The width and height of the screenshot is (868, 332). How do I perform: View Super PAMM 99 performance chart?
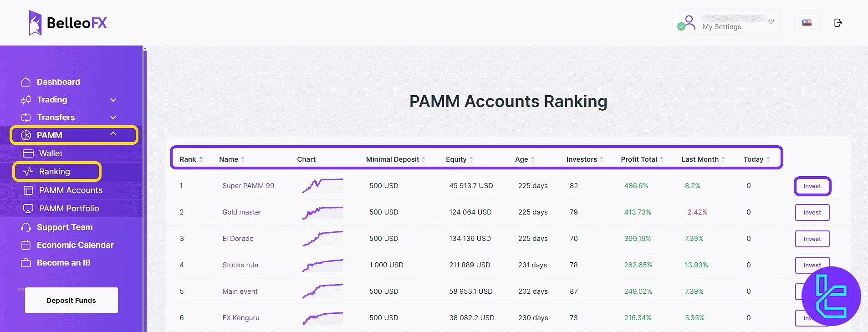322,186
